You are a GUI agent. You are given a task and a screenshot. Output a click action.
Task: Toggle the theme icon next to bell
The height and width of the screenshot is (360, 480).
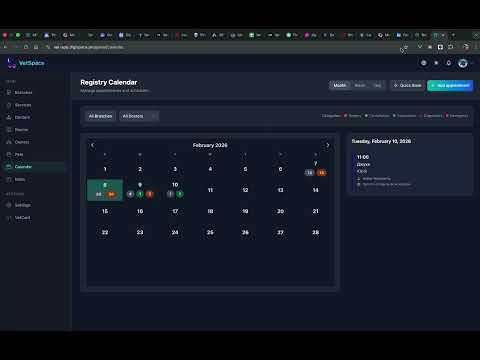coord(436,63)
